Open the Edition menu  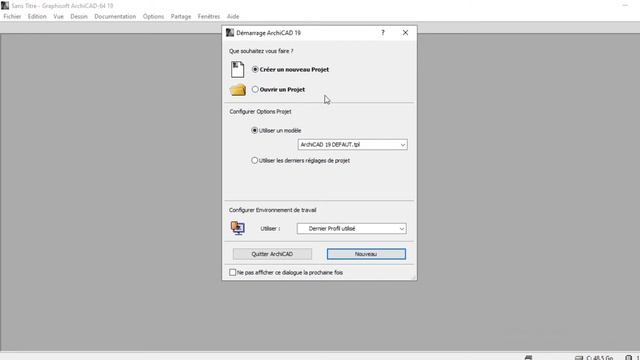tap(37, 17)
